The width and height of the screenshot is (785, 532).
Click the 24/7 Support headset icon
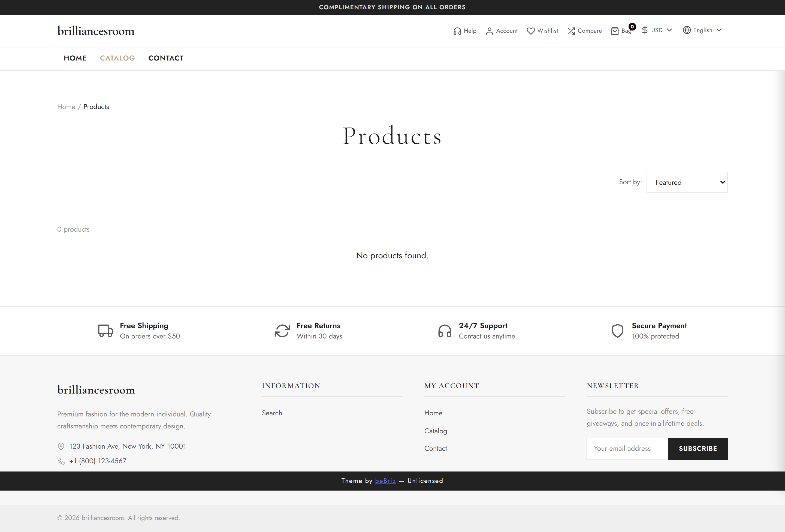click(445, 331)
